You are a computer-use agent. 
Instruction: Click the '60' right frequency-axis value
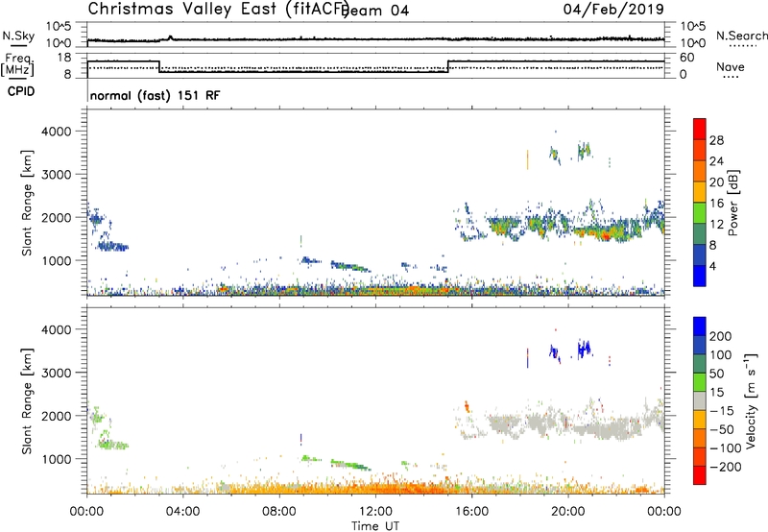686,58
